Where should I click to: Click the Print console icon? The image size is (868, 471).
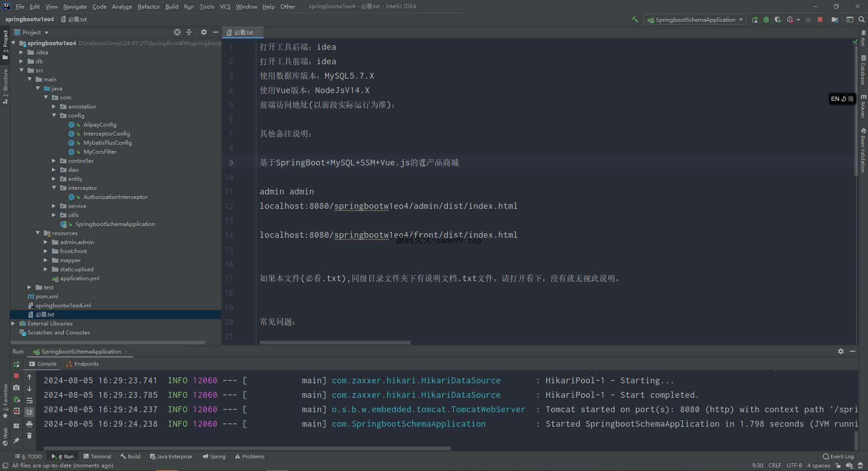click(29, 424)
